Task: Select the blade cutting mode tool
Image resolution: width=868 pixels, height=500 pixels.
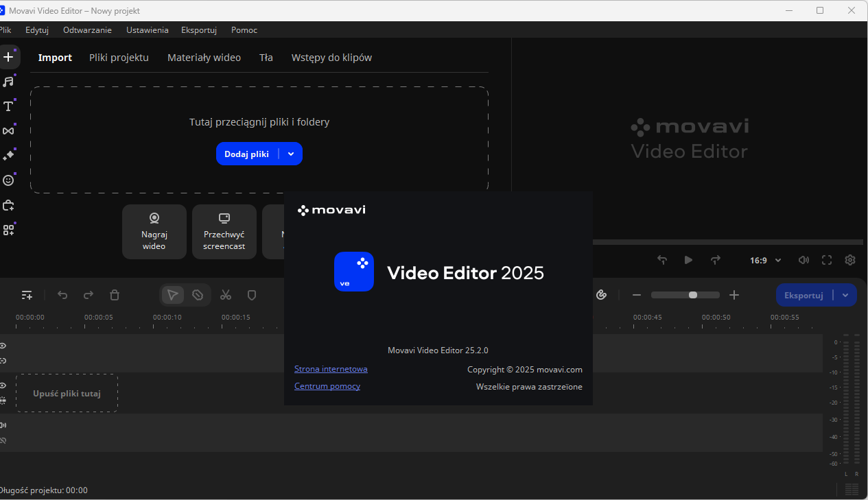Action: coord(198,295)
